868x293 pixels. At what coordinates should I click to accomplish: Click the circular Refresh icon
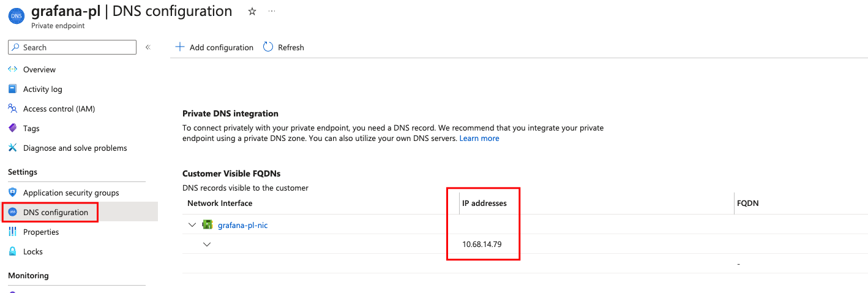click(268, 47)
